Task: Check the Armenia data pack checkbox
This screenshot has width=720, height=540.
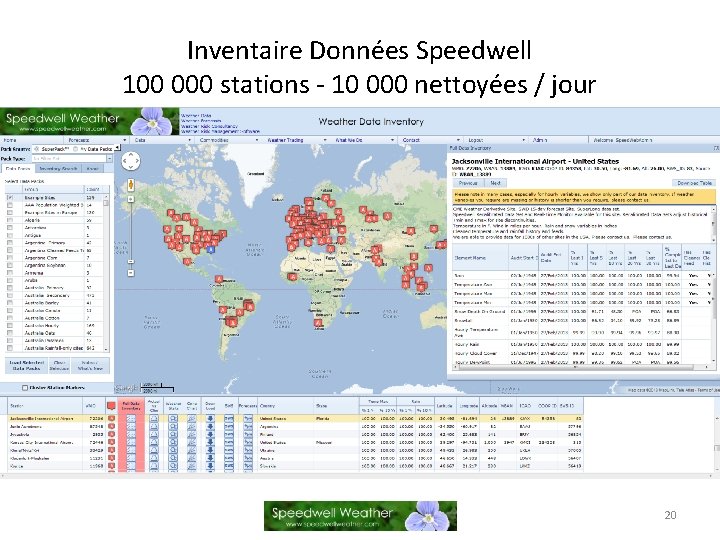Action: [10, 273]
